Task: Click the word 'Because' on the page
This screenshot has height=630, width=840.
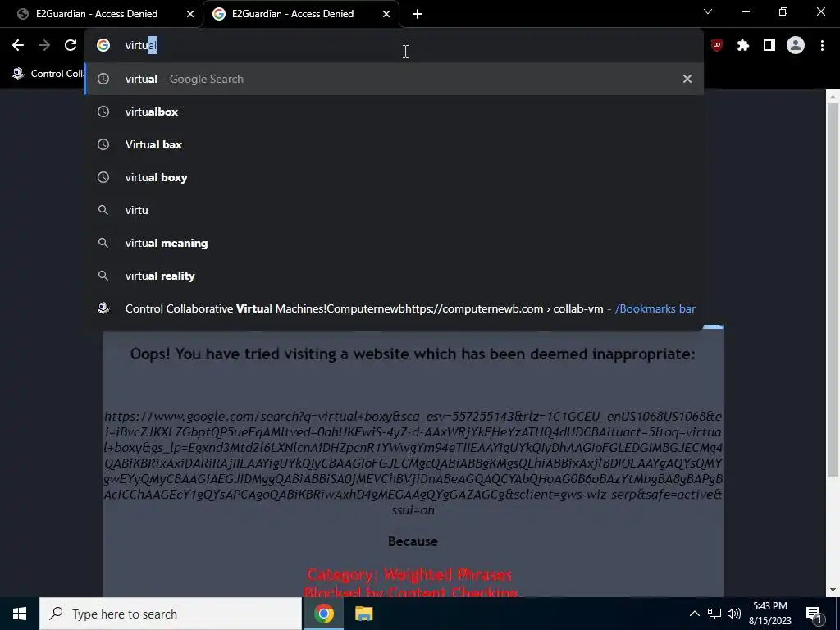Action: [x=413, y=541]
